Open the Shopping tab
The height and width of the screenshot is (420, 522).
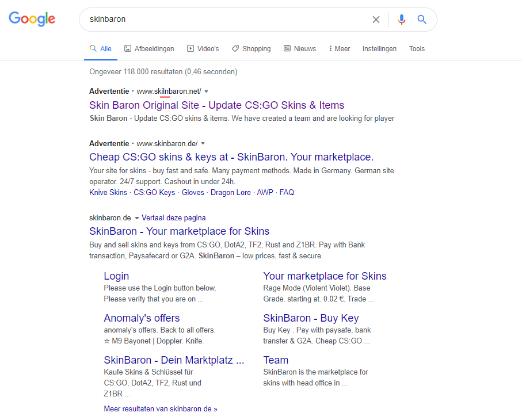click(x=252, y=48)
